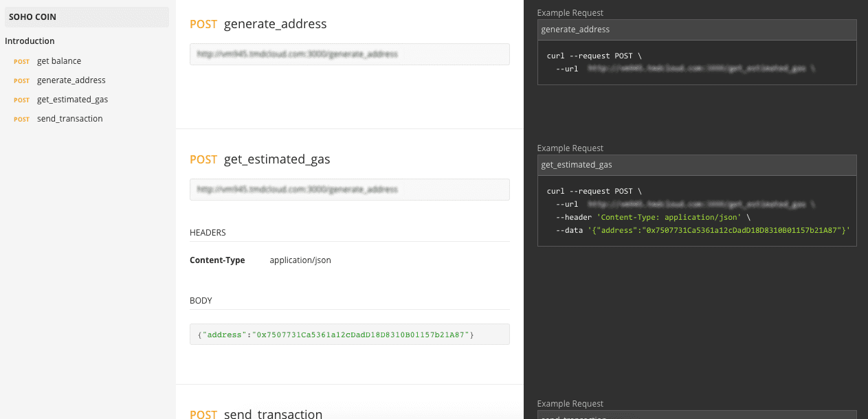
Task: Click the BODY section label
Action: point(201,301)
